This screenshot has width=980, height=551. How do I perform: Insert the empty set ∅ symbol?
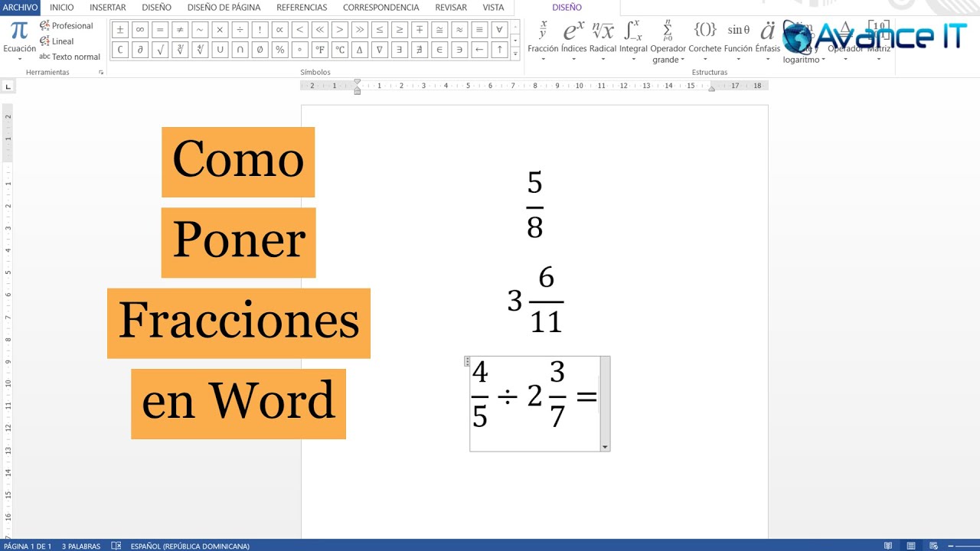click(260, 50)
